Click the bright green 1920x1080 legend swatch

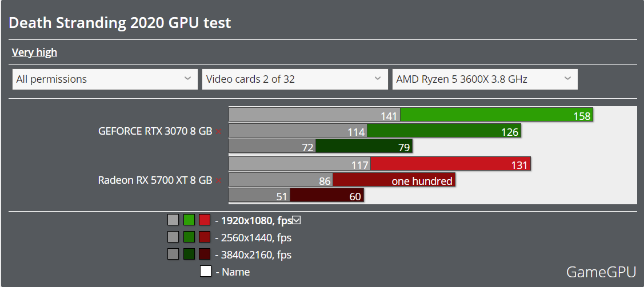189,220
